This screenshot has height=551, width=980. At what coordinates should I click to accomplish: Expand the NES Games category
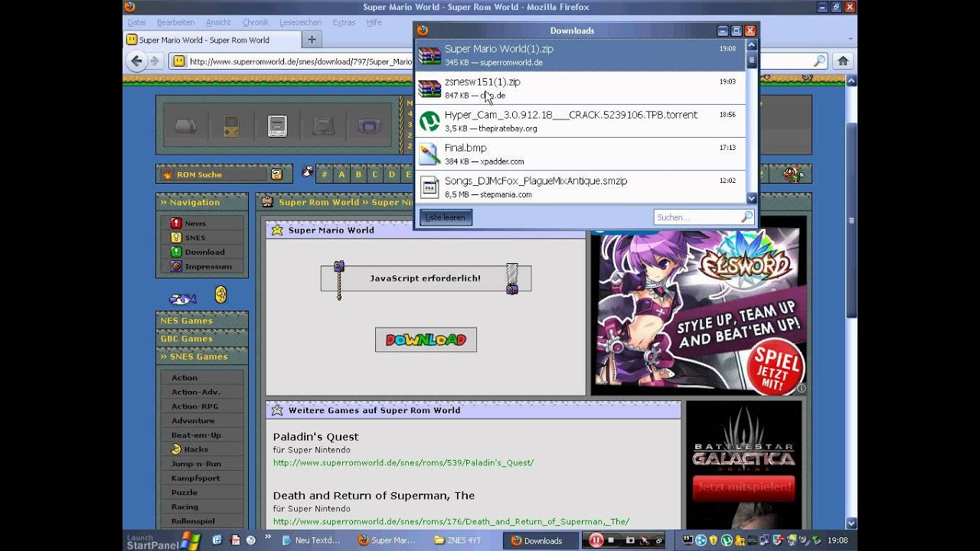(x=202, y=321)
